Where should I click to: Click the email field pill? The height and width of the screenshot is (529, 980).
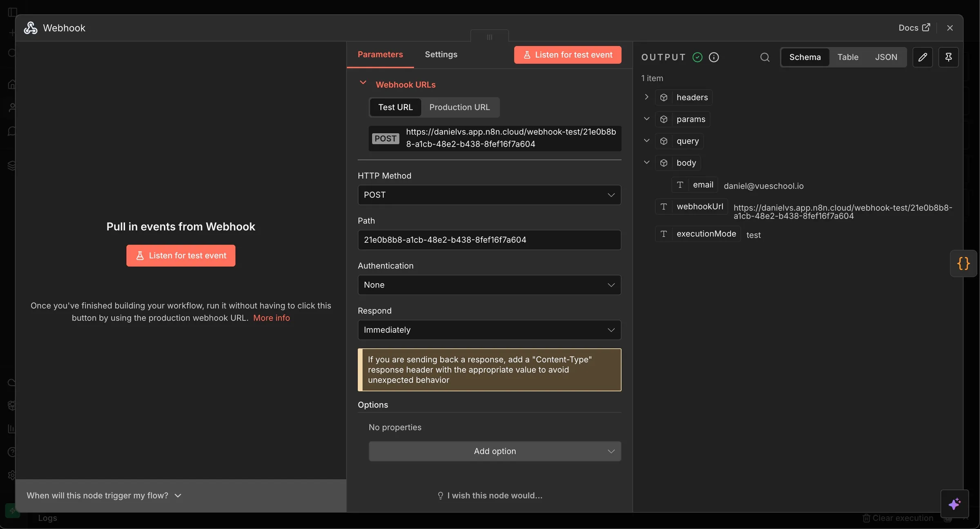pos(695,185)
